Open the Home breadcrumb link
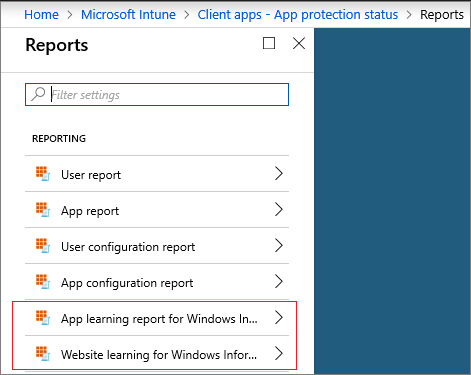Image resolution: width=471 pixels, height=375 pixels. pyautogui.click(x=41, y=15)
